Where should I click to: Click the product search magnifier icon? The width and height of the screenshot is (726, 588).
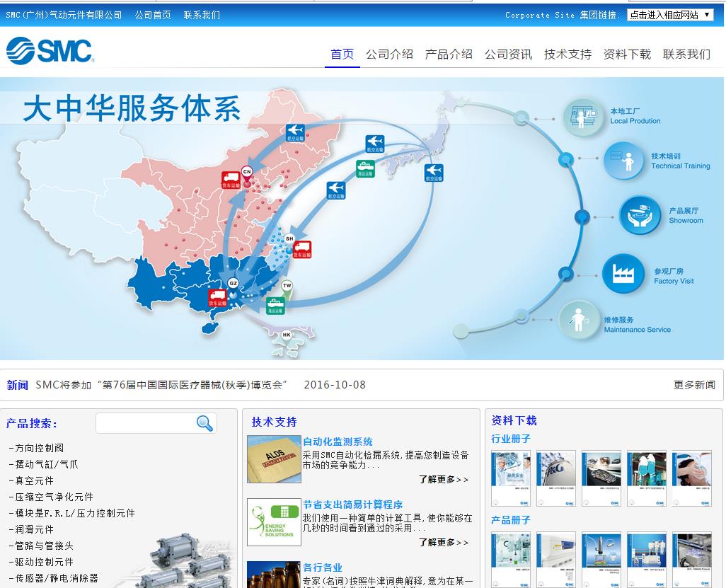coord(204,422)
